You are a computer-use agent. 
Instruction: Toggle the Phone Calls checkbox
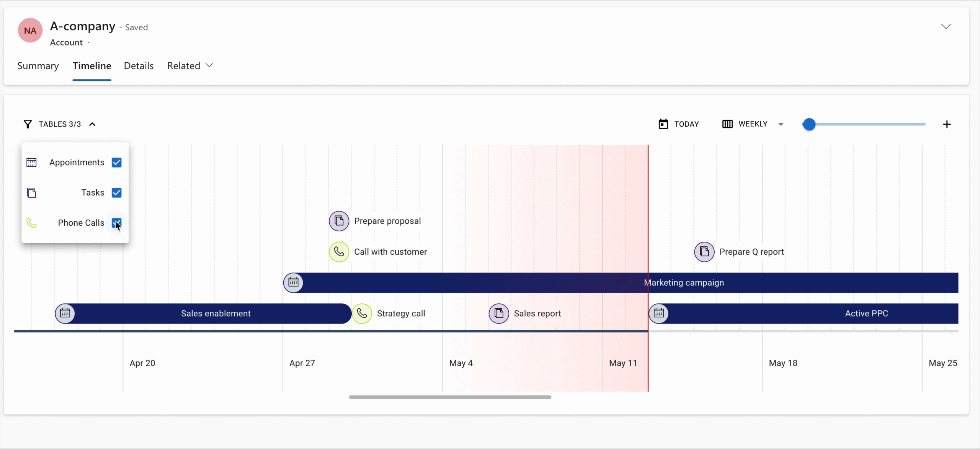116,223
